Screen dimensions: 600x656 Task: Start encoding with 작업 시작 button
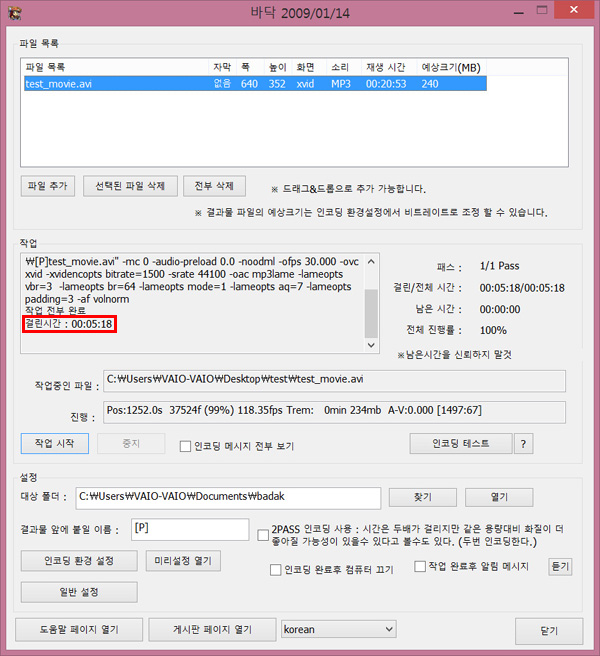click(x=54, y=443)
